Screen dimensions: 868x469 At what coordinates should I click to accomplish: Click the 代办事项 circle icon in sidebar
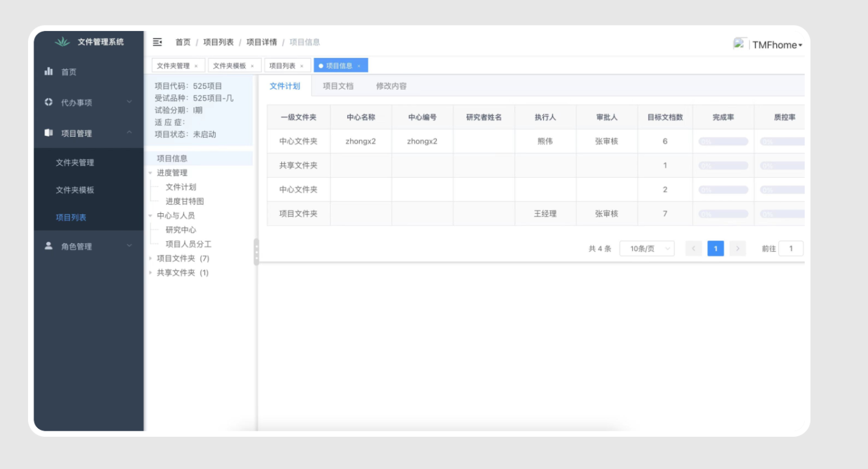(x=49, y=102)
